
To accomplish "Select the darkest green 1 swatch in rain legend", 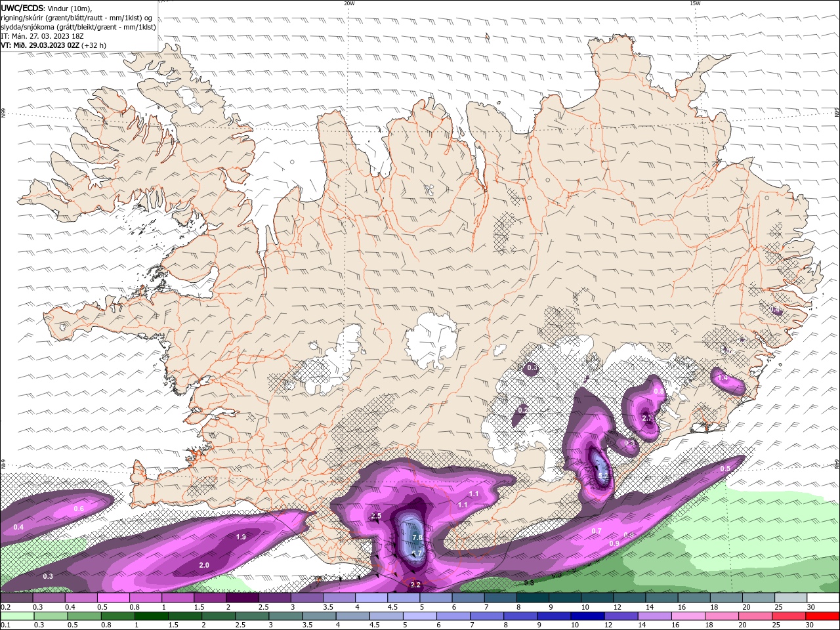I will (x=151, y=616).
